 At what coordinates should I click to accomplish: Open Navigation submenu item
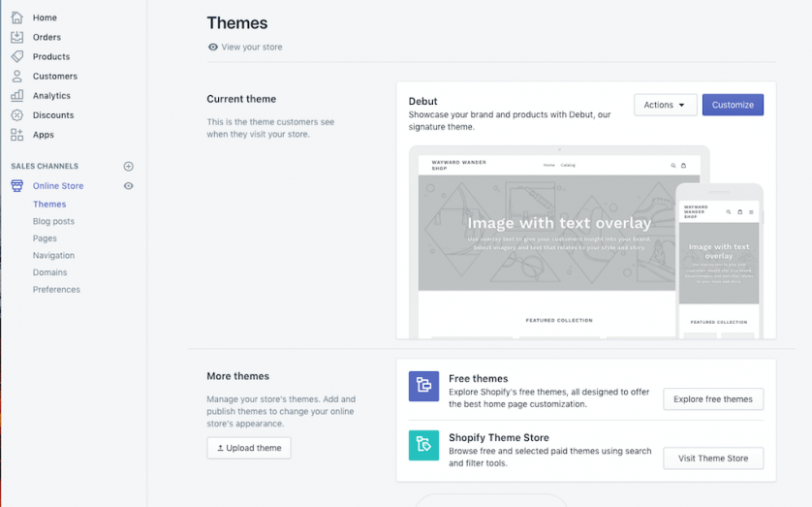point(53,255)
